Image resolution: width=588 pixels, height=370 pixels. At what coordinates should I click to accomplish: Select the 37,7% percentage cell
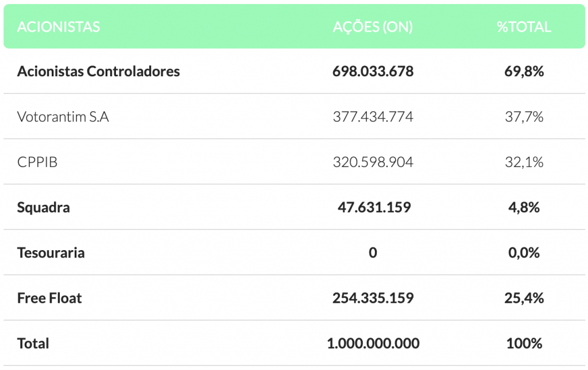(x=524, y=117)
